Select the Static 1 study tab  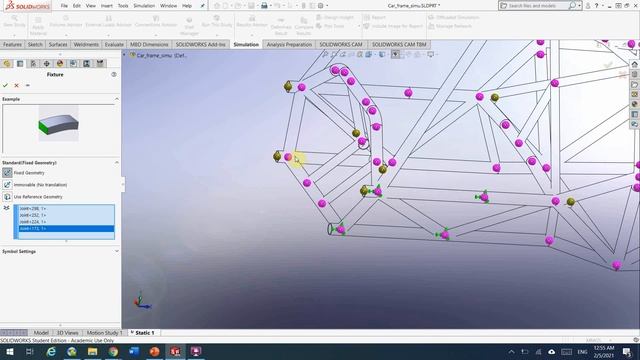[x=143, y=333]
